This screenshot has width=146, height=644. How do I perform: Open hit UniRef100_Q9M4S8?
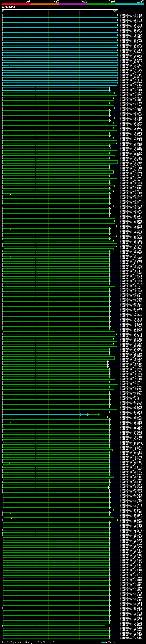(131, 20)
